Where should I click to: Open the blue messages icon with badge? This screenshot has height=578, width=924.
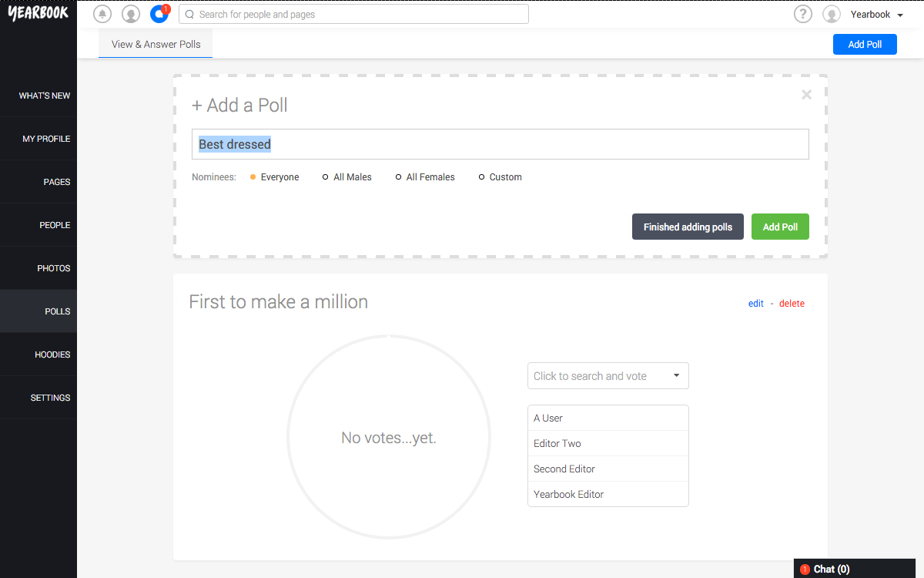tap(159, 14)
